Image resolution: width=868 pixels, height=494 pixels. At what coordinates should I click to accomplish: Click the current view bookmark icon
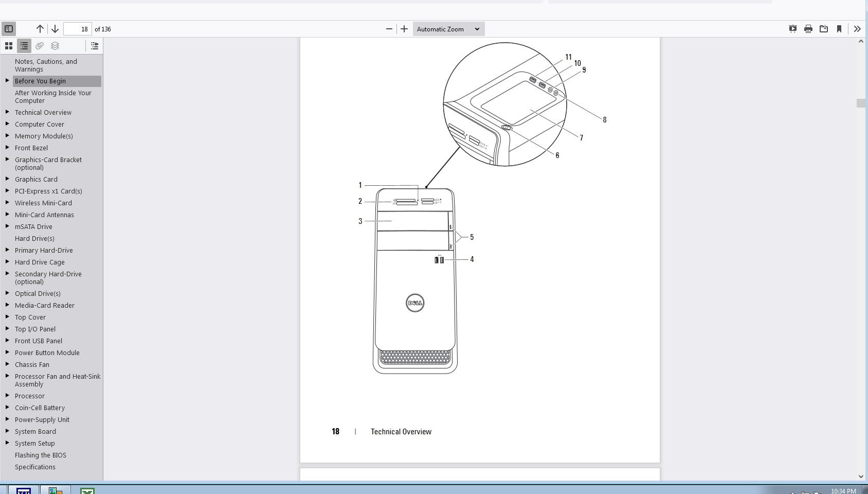click(x=839, y=29)
